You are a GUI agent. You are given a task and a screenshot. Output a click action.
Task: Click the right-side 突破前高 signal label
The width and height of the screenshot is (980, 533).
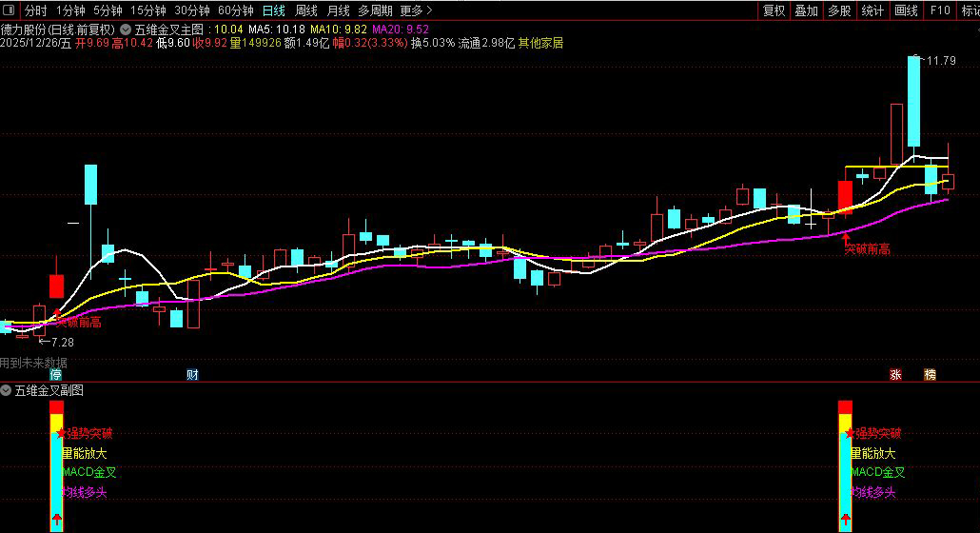pyautogui.click(x=867, y=249)
